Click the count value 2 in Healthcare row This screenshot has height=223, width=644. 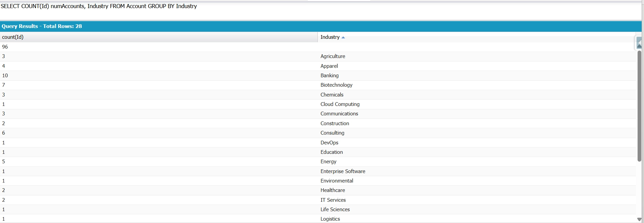tap(3, 190)
